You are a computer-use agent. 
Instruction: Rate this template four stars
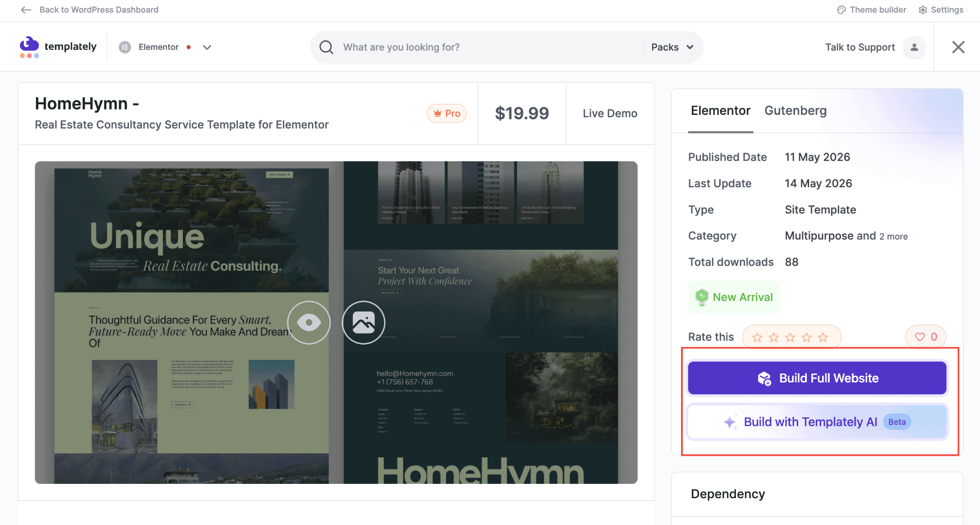point(806,337)
